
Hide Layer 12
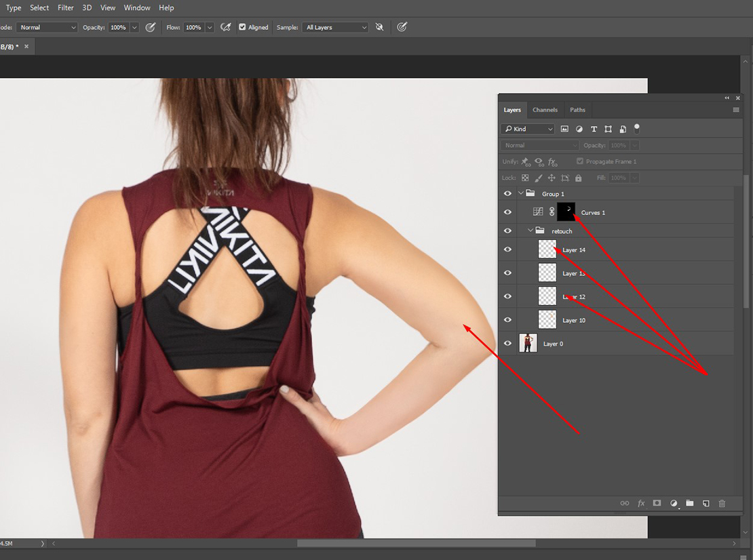click(507, 296)
